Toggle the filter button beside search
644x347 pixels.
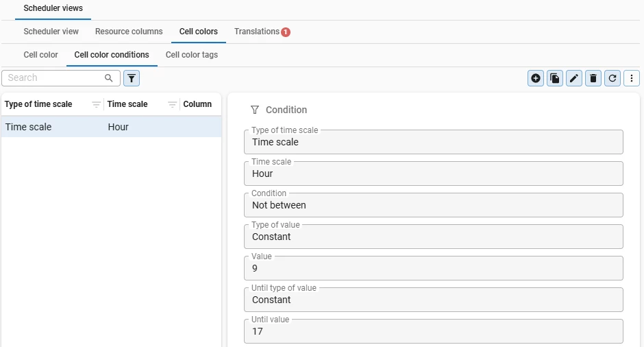click(x=132, y=78)
